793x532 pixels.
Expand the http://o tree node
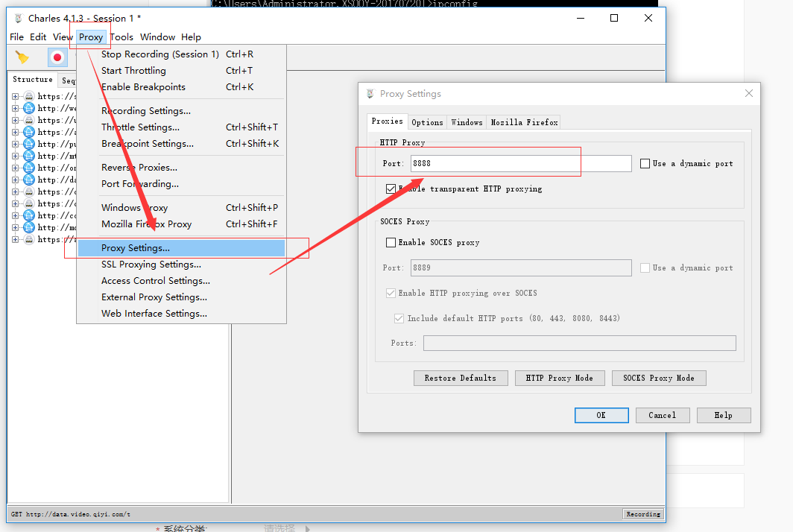tap(15, 168)
